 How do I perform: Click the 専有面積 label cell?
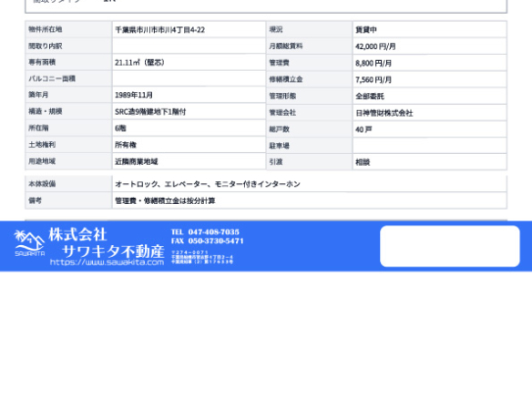pos(68,62)
